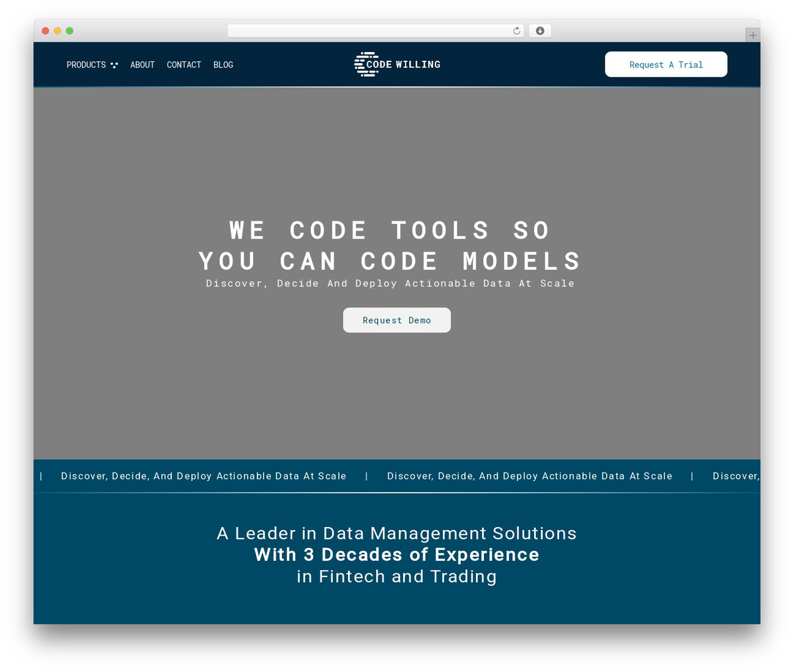Click "A Leader in Data Management Solutions"
This screenshot has height=672, width=794.
pyautogui.click(x=397, y=533)
